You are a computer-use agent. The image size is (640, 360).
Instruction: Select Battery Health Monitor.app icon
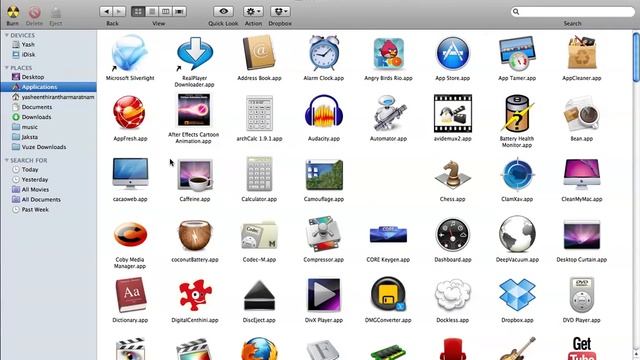point(517,113)
